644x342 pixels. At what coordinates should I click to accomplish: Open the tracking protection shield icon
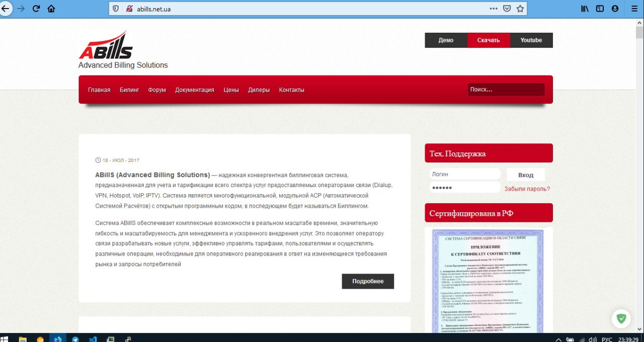[116, 9]
